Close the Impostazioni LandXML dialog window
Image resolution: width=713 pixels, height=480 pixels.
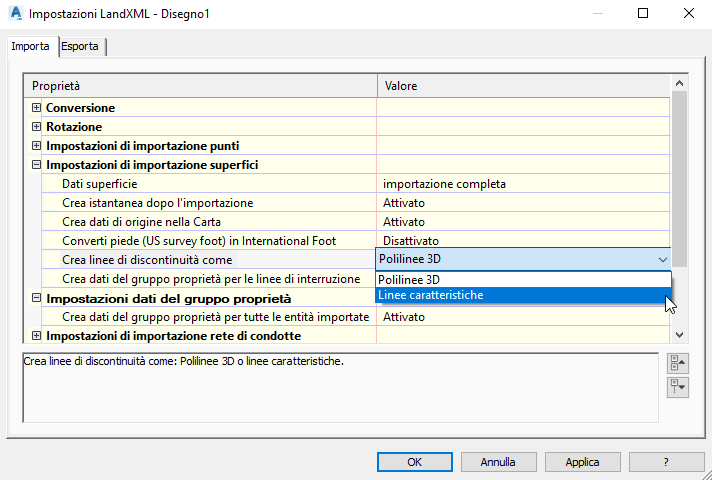pyautogui.click(x=689, y=14)
